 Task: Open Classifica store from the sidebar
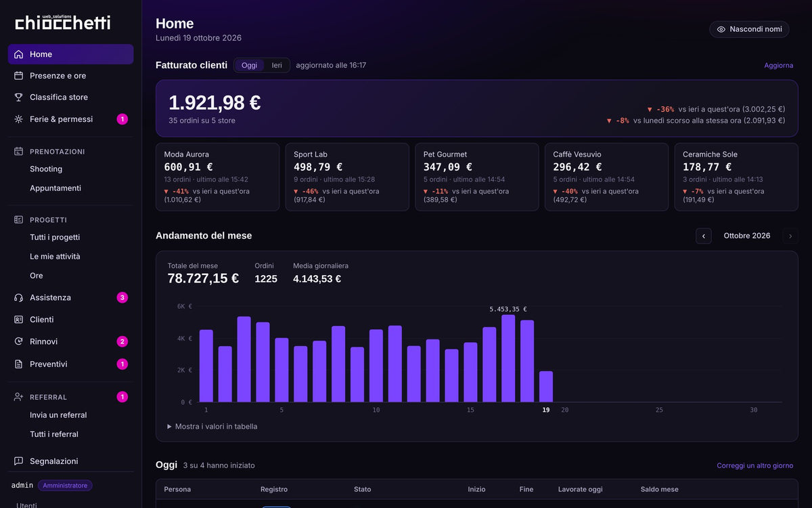pos(70,98)
